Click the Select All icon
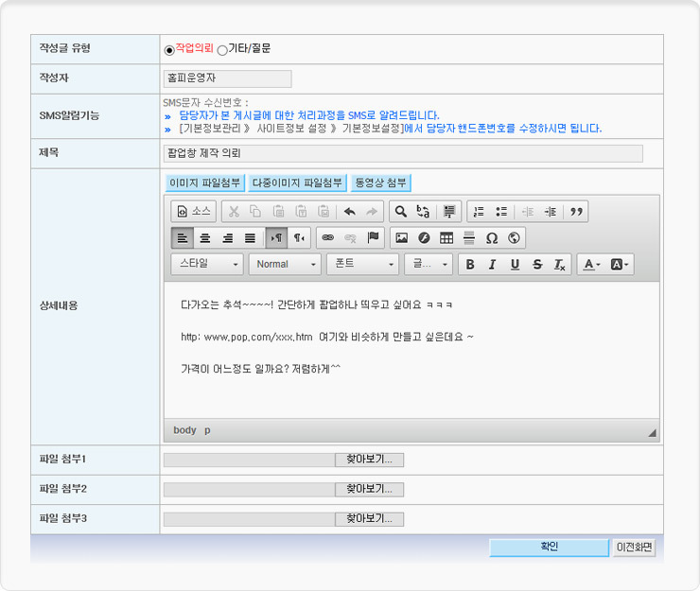The width and height of the screenshot is (700, 591). 448,211
